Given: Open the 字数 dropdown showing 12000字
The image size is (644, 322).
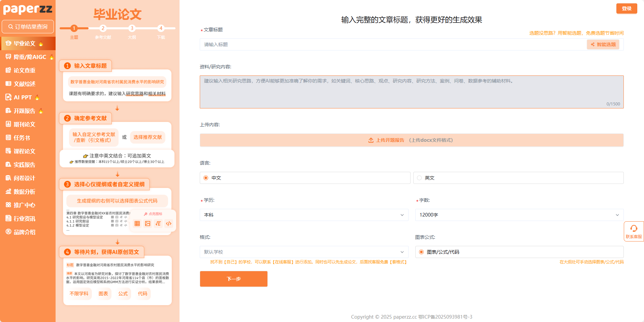Looking at the screenshot, I should [x=519, y=215].
